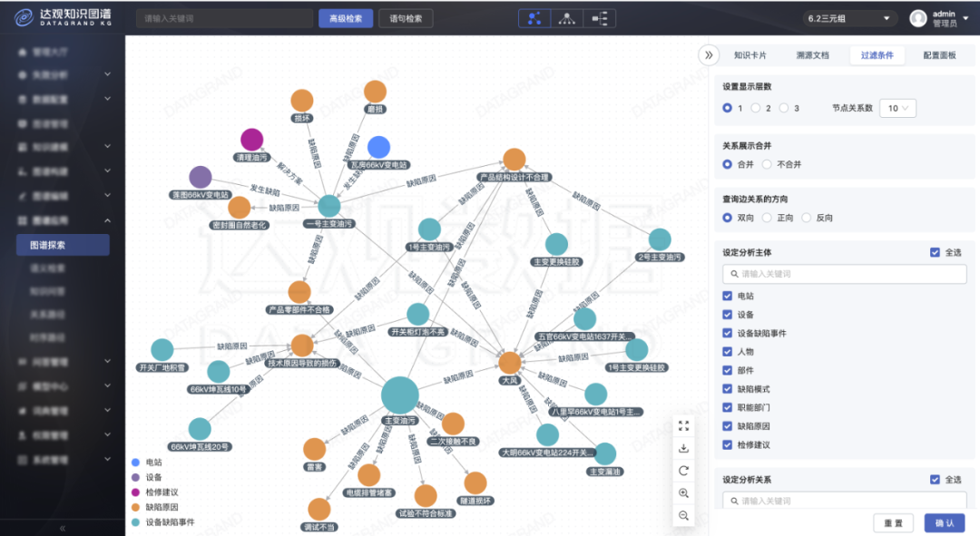Select the 主变漏油 node

605,454
